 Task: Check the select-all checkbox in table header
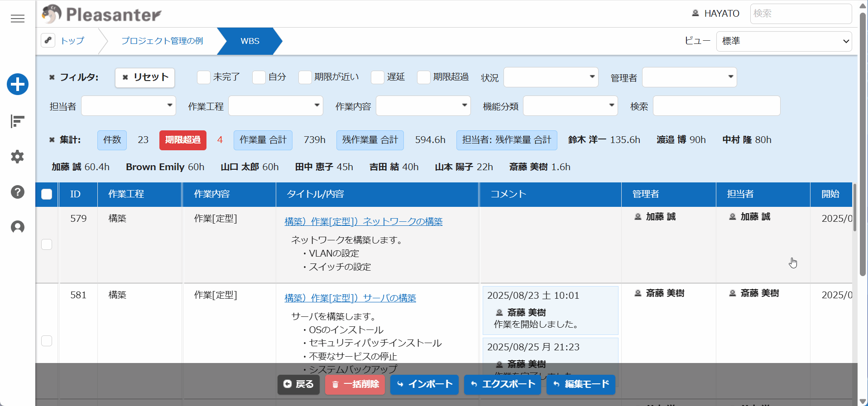tap(47, 194)
